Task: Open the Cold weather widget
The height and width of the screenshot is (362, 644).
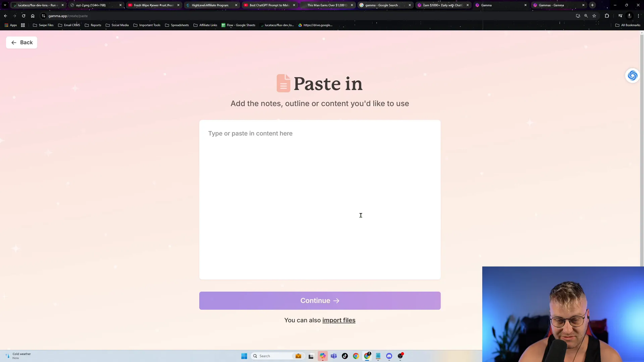Action: pyautogui.click(x=19, y=356)
